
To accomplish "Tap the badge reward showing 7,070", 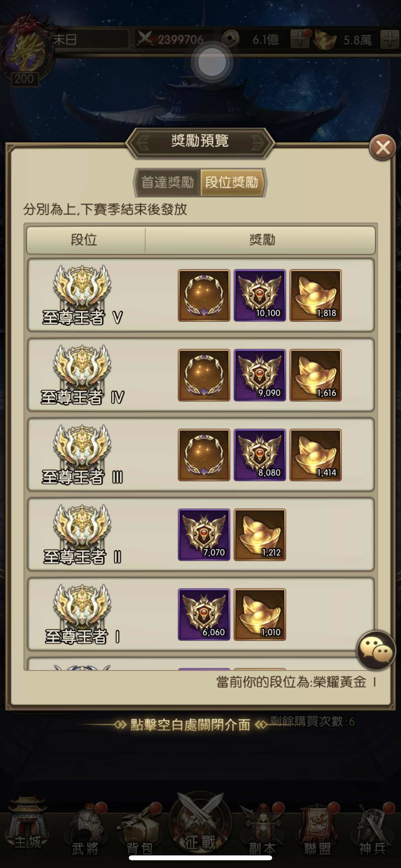I will coord(204,535).
